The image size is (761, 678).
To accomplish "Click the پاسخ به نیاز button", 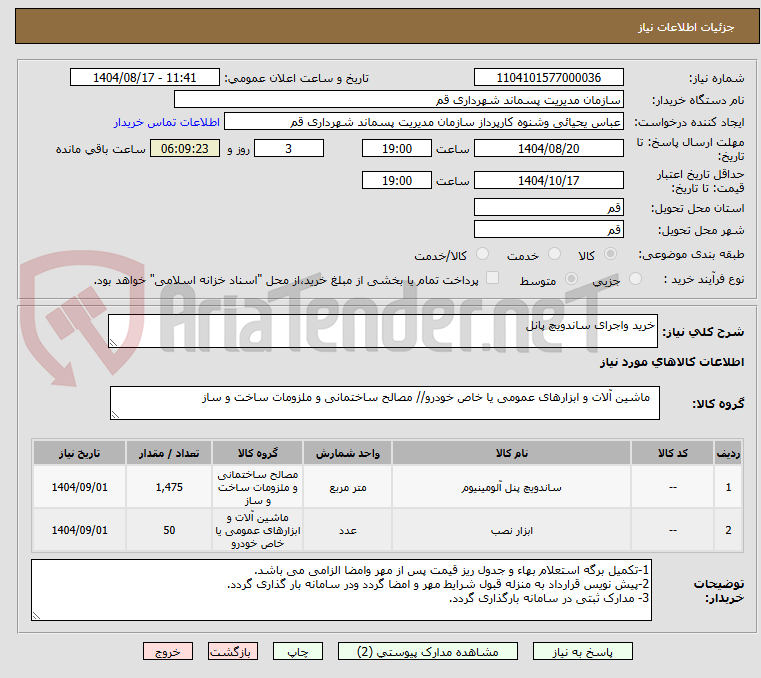I will point(582,651).
